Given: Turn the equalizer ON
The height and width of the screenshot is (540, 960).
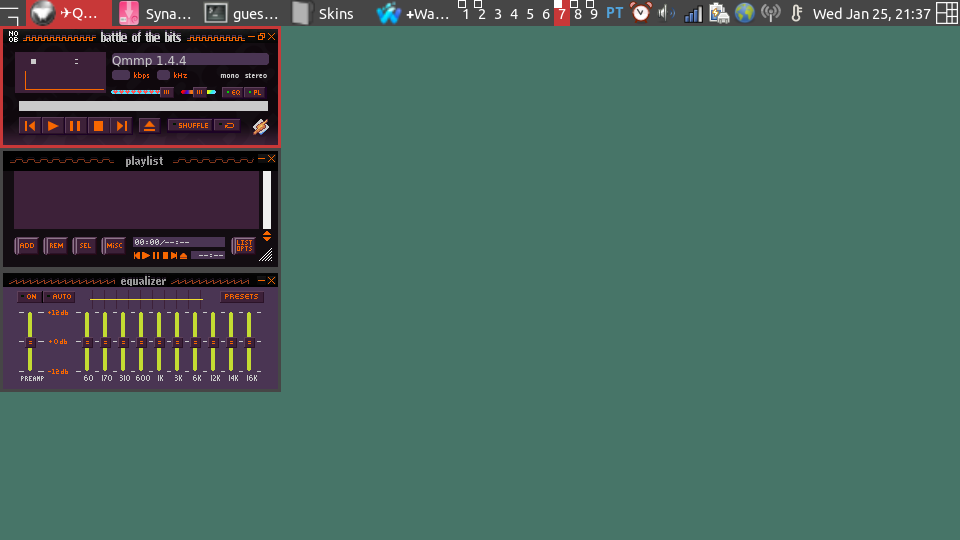Looking at the screenshot, I should pyautogui.click(x=28, y=296).
